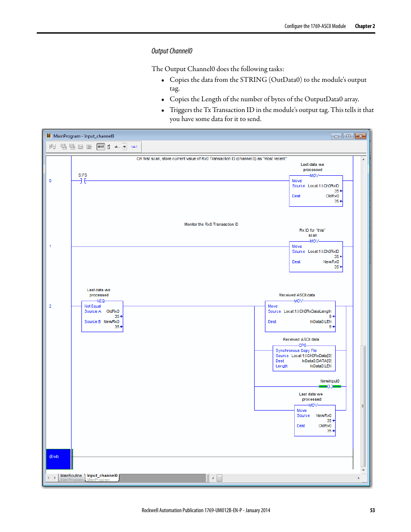Click the fifth grayed toolbar icon

coord(89,146)
